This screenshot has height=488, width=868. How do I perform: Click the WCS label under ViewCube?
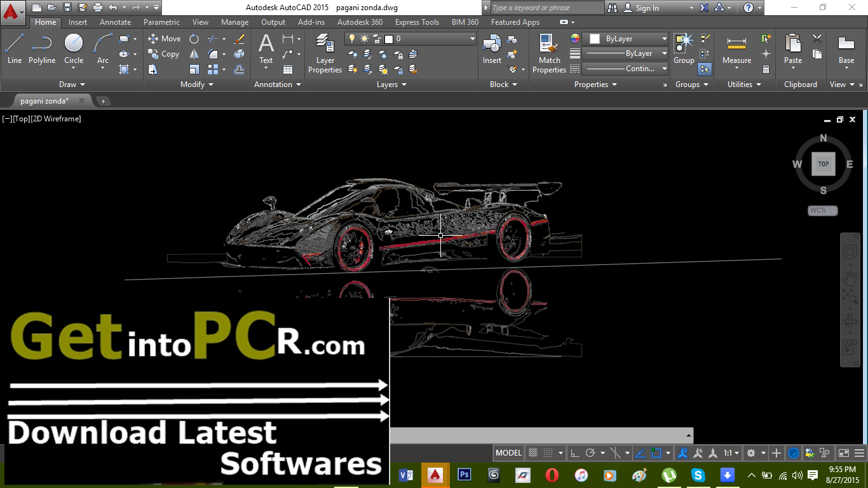[823, 210]
